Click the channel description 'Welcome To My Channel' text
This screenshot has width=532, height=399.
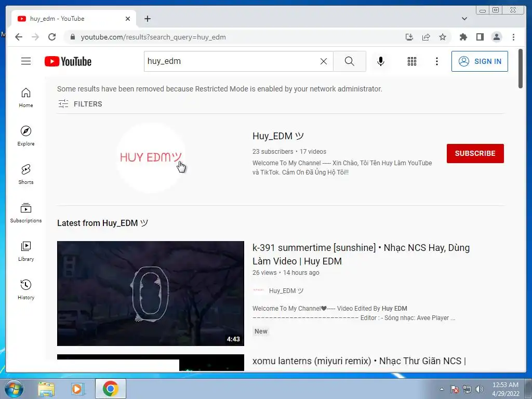click(x=342, y=168)
